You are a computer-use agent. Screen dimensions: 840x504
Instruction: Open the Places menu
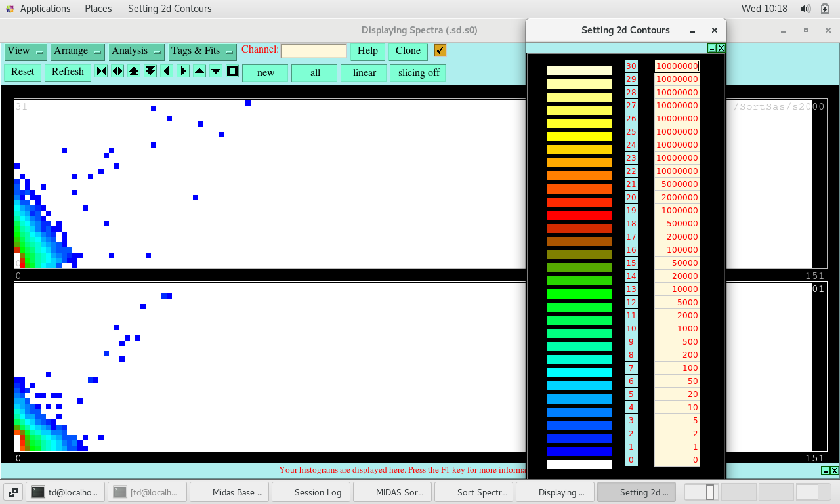click(x=98, y=9)
